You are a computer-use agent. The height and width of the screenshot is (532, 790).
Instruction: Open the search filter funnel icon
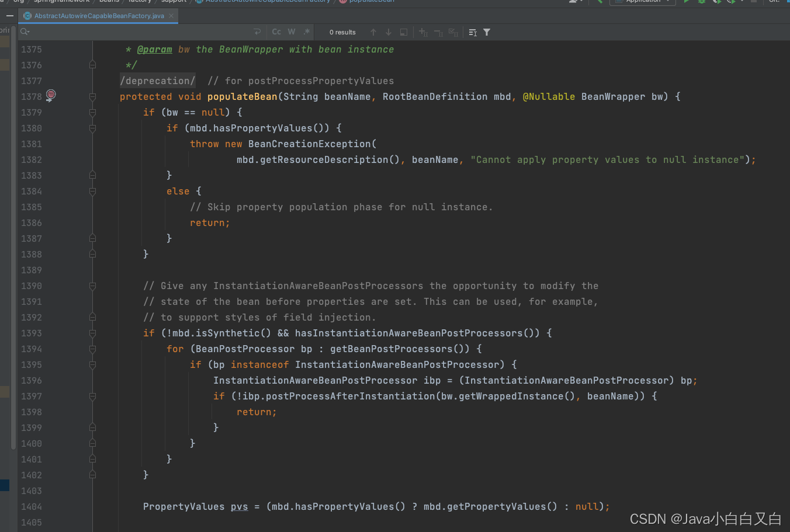(x=486, y=32)
